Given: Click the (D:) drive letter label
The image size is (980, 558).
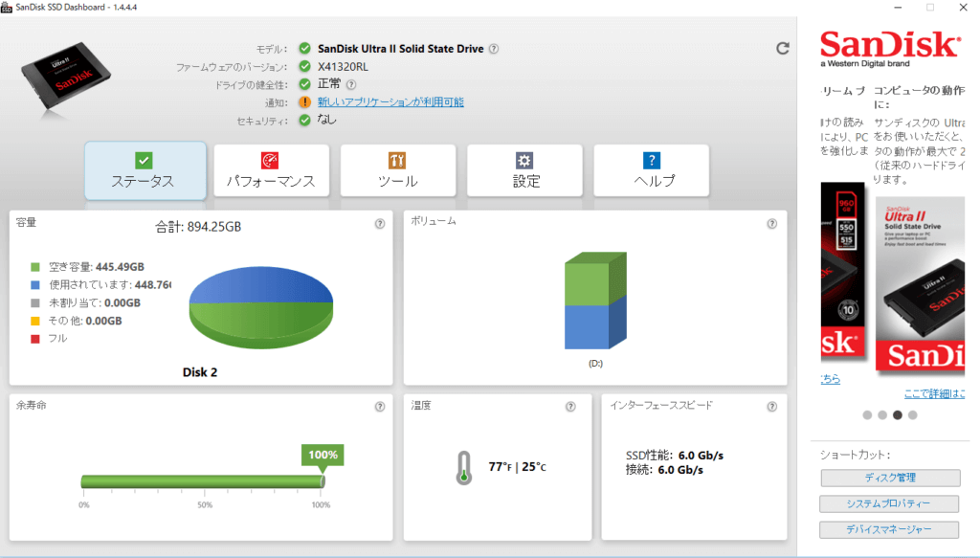Looking at the screenshot, I should coord(595,364).
